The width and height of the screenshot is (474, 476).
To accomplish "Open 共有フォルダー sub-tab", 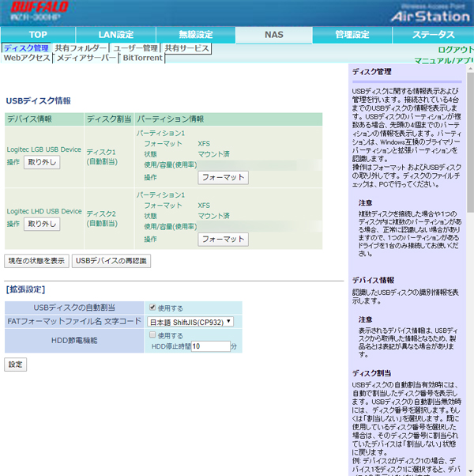I will (x=81, y=48).
